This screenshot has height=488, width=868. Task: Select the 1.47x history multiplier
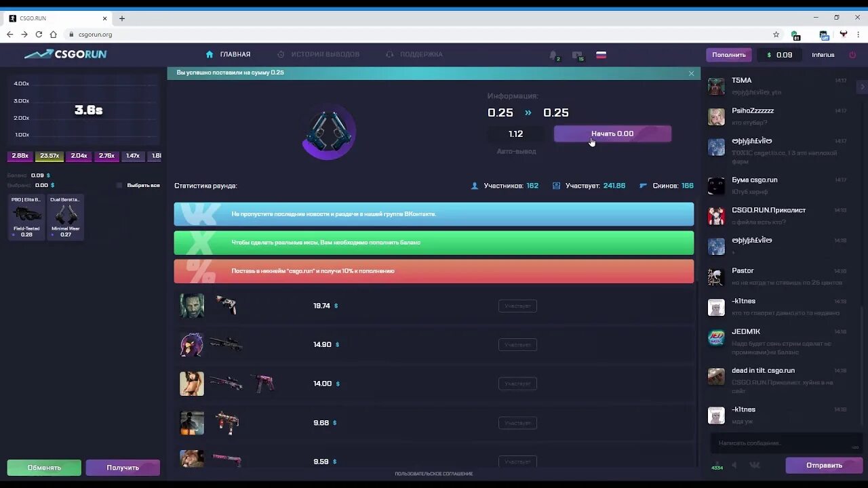click(x=133, y=156)
